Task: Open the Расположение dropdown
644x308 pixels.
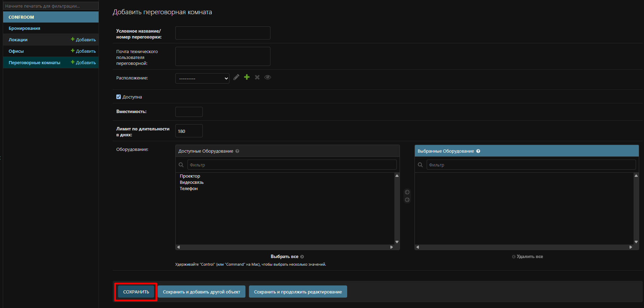Action: pos(202,78)
